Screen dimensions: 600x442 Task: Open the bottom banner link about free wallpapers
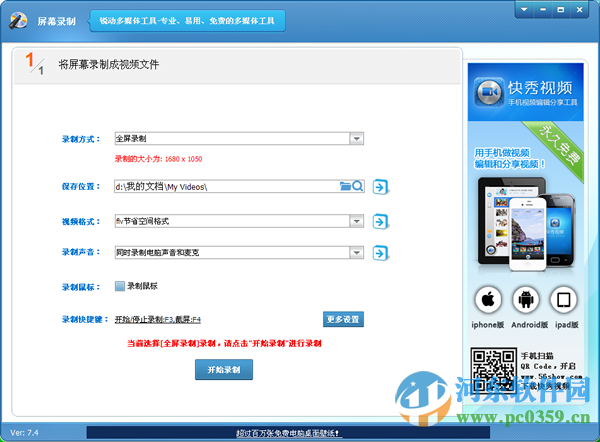pos(289,433)
